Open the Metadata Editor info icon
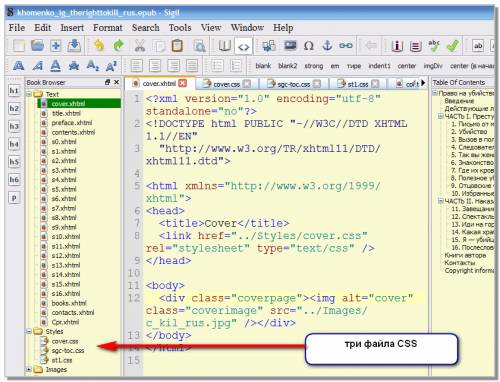Viewport: 500px width, 382px height. tap(397, 46)
